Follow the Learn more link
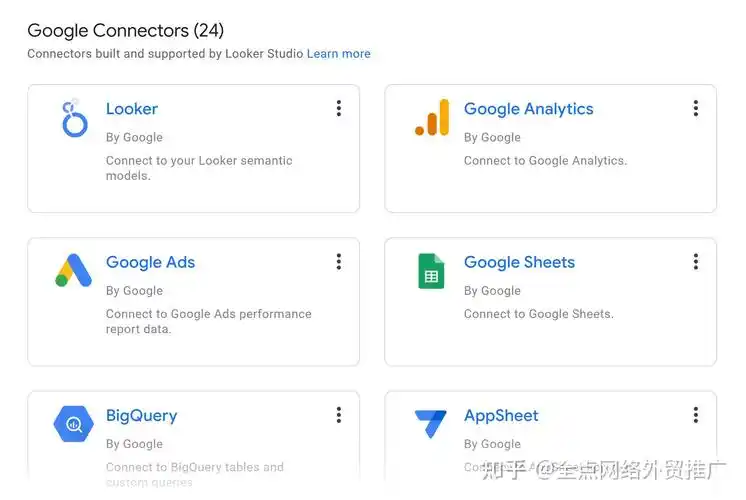 [x=338, y=53]
